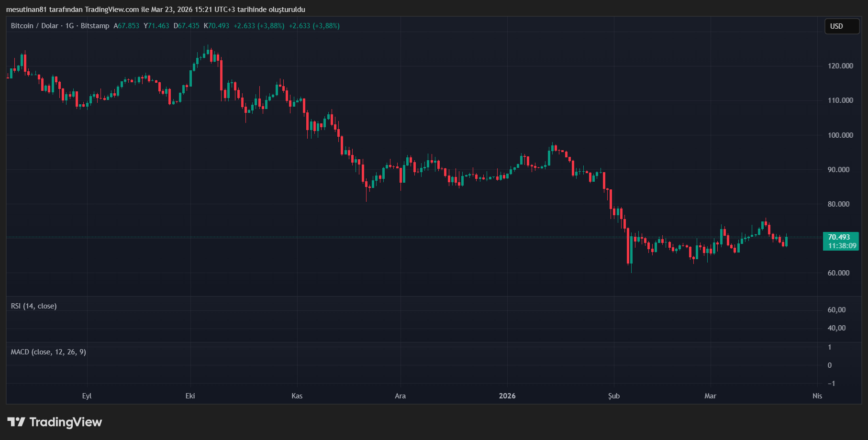Open the USD currency selector
The width and height of the screenshot is (868, 440).
[x=842, y=26]
